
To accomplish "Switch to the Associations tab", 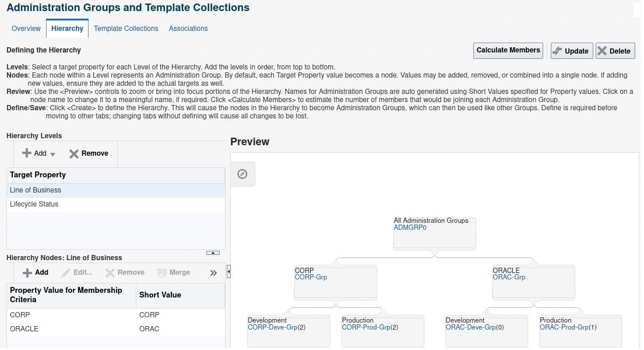I will [188, 28].
